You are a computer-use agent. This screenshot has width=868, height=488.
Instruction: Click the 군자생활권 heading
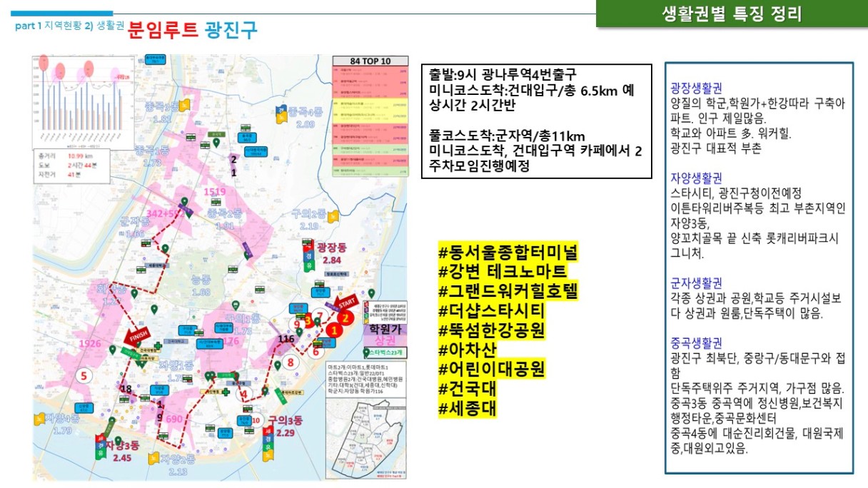(x=696, y=283)
